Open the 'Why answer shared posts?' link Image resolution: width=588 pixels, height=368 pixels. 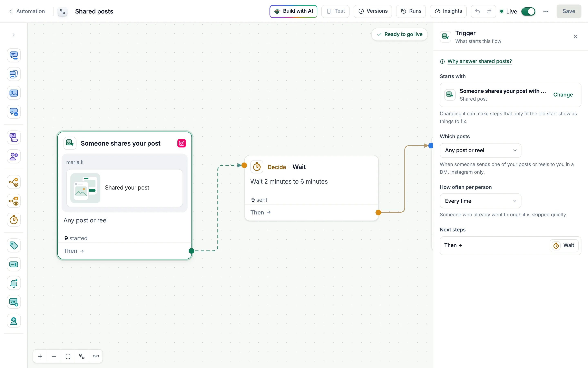(479, 61)
